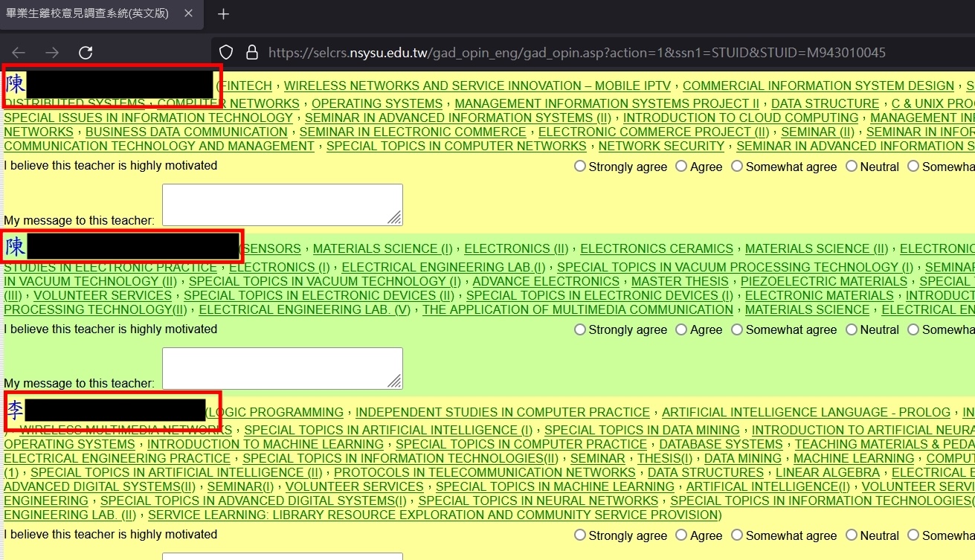Screen dimensions: 975x560
Task: Select Agree for the SENSORS teacher
Action: [x=681, y=329]
